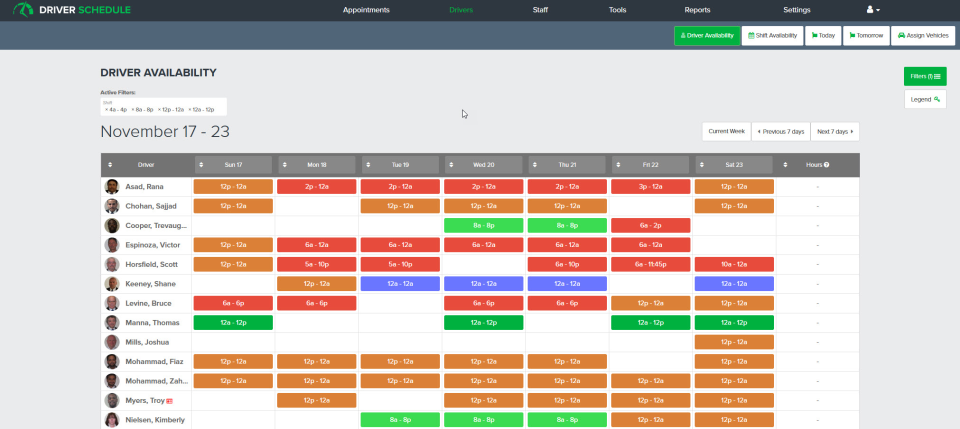Screen dimensions: 960x429
Task: Open Manna, Thomas's profile photo
Action: coord(111,323)
